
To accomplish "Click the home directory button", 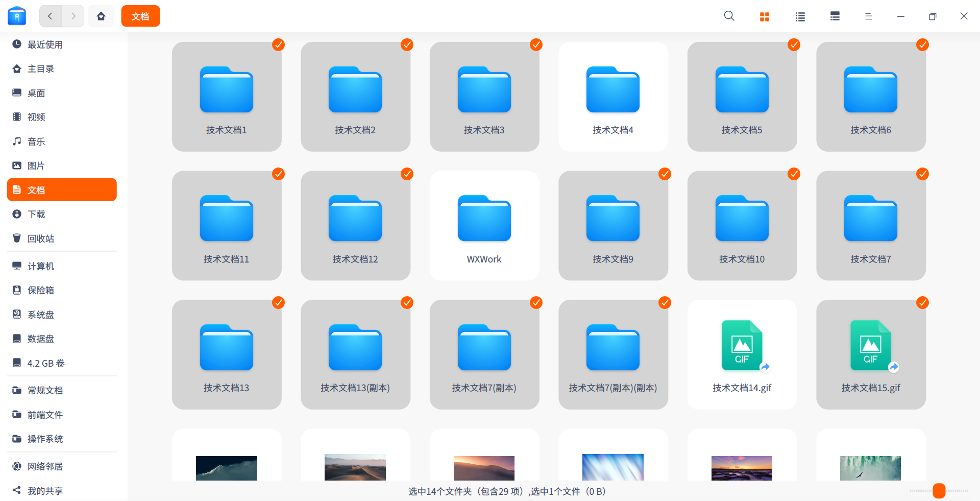I will (x=101, y=16).
